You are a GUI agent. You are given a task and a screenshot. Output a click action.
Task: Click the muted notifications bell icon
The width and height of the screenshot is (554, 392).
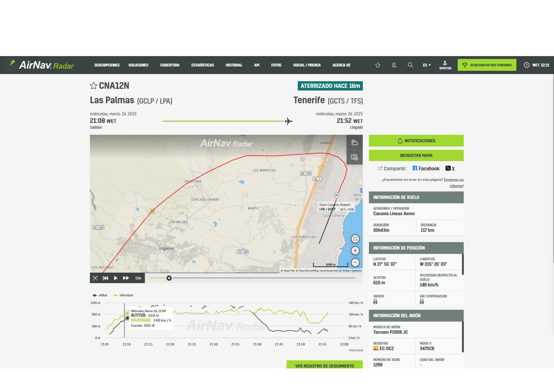394,65
